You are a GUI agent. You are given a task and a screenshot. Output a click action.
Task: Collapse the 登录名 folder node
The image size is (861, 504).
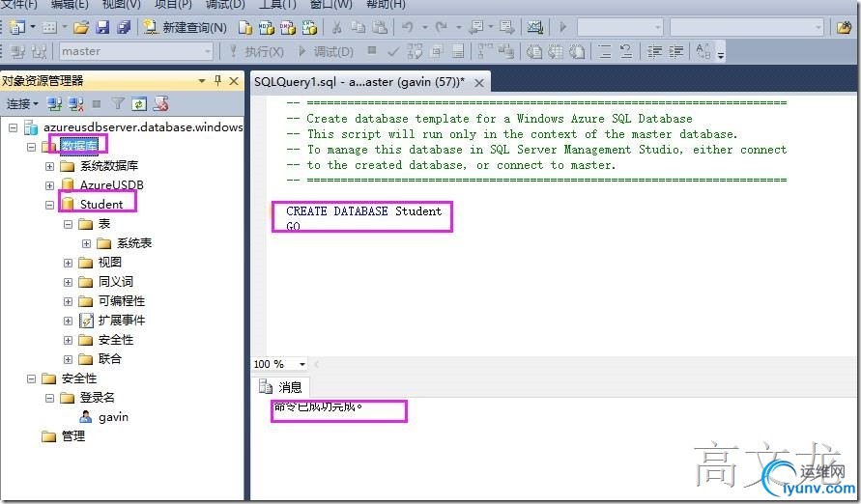[x=49, y=398]
